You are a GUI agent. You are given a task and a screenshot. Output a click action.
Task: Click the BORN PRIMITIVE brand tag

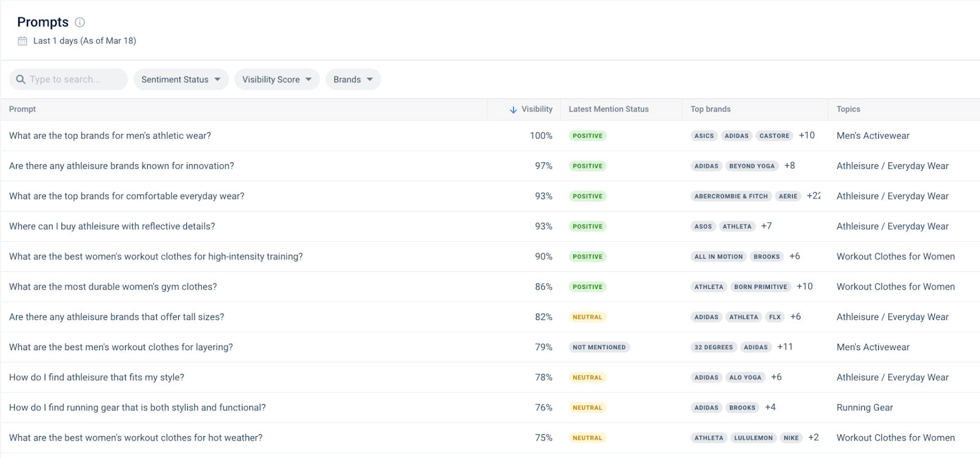[x=761, y=287]
